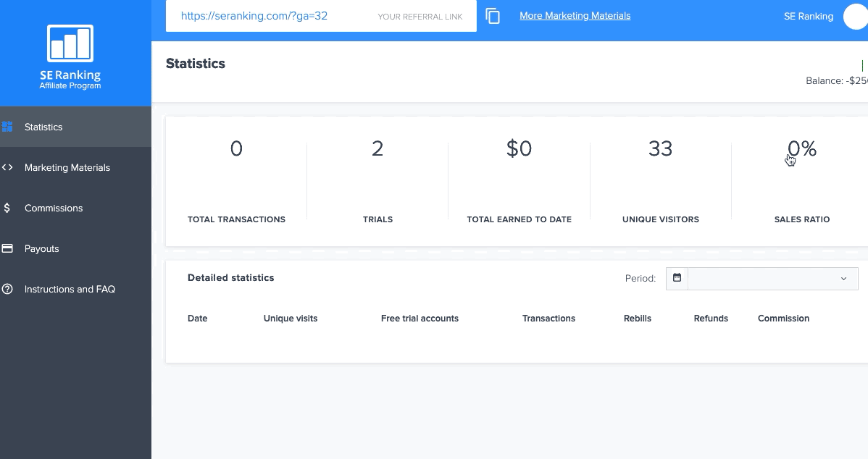The image size is (868, 459).
Task: Click the Commissions dollar sign icon
Action: click(7, 208)
